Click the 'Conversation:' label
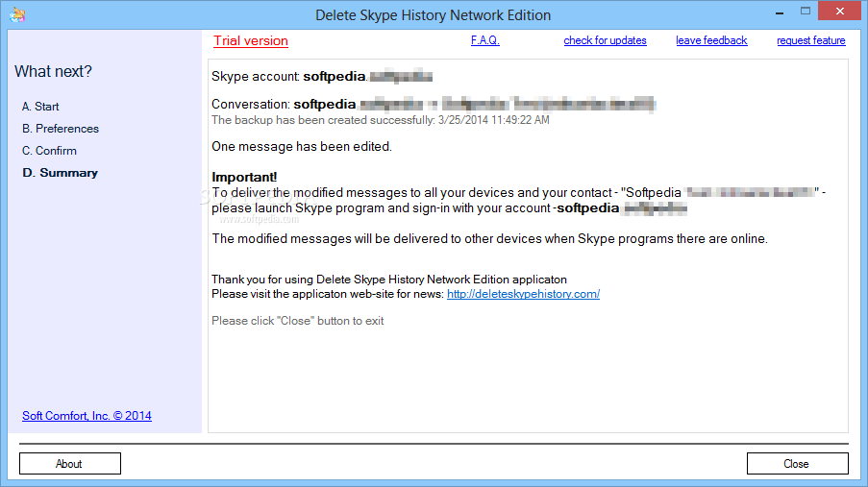The image size is (868, 487). 251,104
